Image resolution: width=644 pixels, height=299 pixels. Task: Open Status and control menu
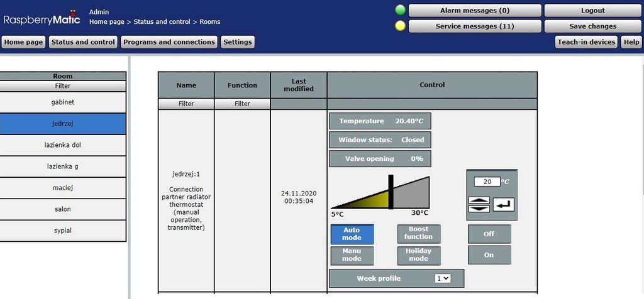point(83,42)
